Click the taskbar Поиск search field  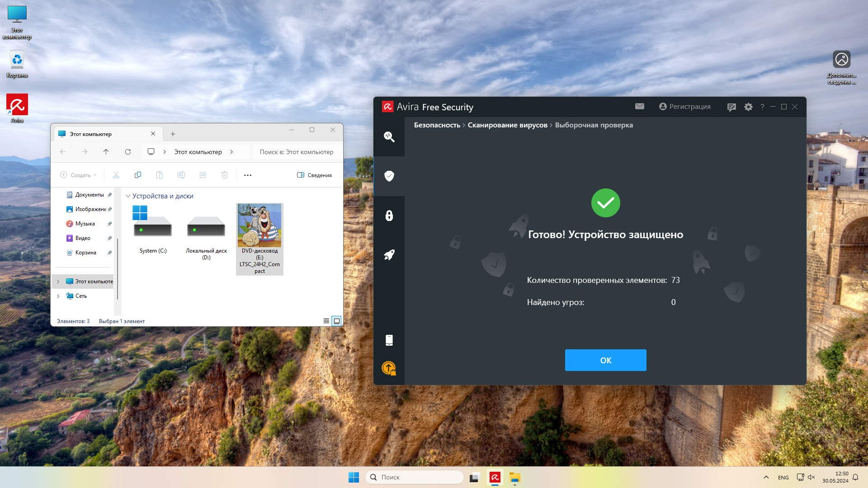click(x=414, y=477)
